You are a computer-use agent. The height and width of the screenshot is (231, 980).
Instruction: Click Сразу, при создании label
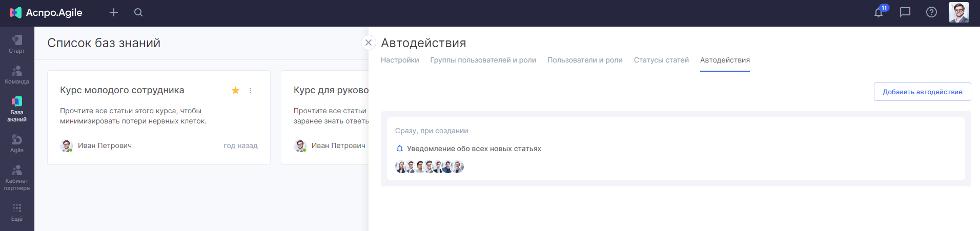tap(432, 131)
